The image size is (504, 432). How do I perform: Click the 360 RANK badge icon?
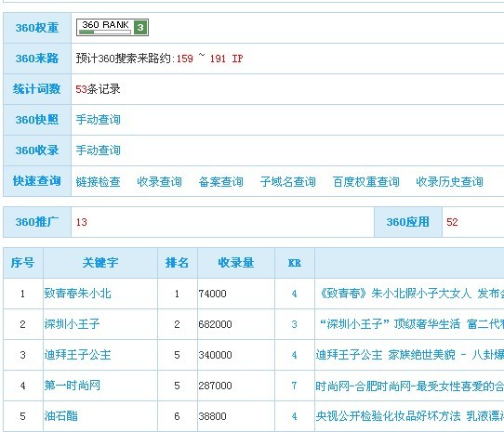point(113,27)
